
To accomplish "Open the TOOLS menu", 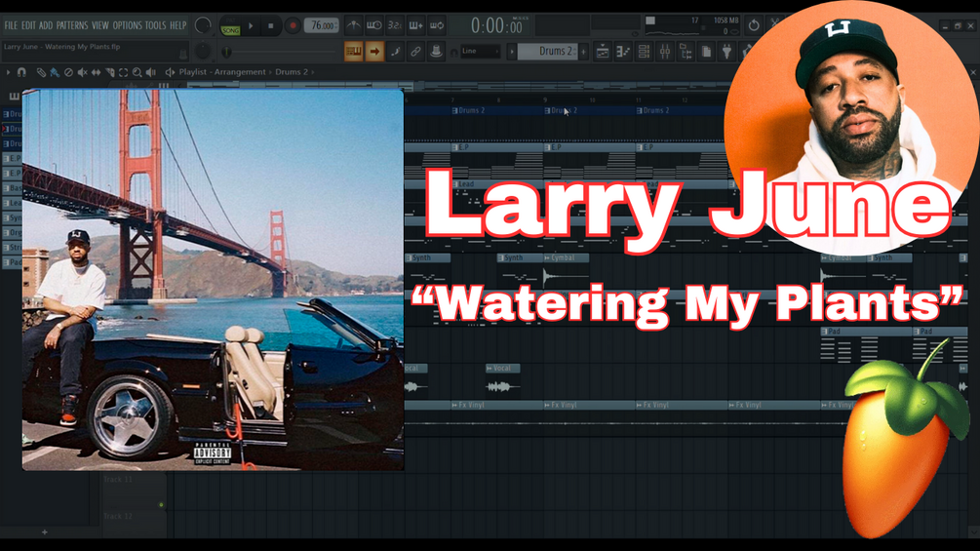I will coord(156,25).
